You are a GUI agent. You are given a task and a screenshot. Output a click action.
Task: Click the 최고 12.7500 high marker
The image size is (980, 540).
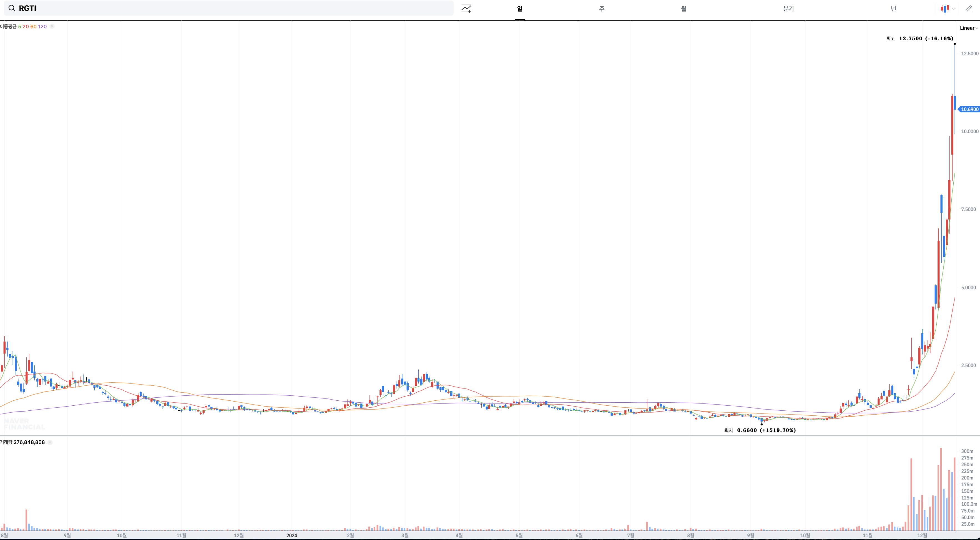click(919, 38)
